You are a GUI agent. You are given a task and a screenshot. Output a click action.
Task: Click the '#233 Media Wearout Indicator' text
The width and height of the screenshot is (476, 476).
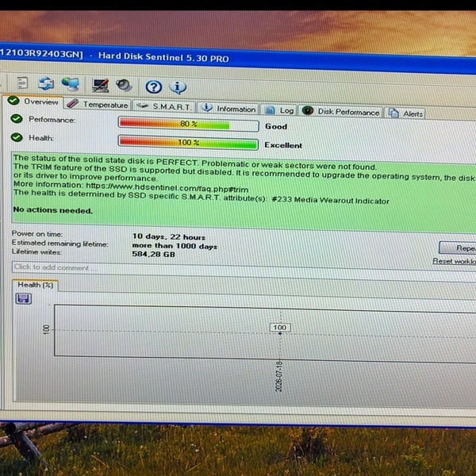330,200
